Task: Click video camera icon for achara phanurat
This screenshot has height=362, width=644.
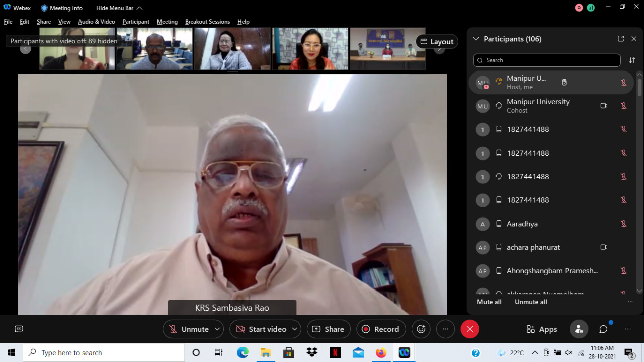Action: pyautogui.click(x=604, y=247)
